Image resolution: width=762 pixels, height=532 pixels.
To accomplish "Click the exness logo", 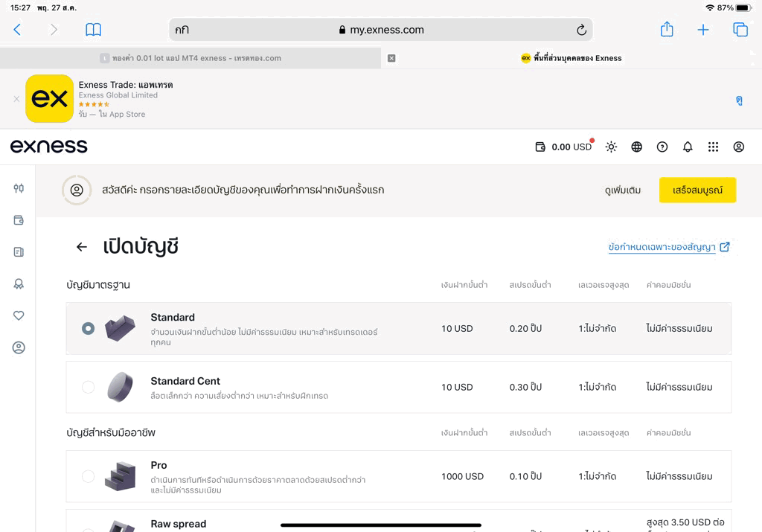I will pos(48,146).
